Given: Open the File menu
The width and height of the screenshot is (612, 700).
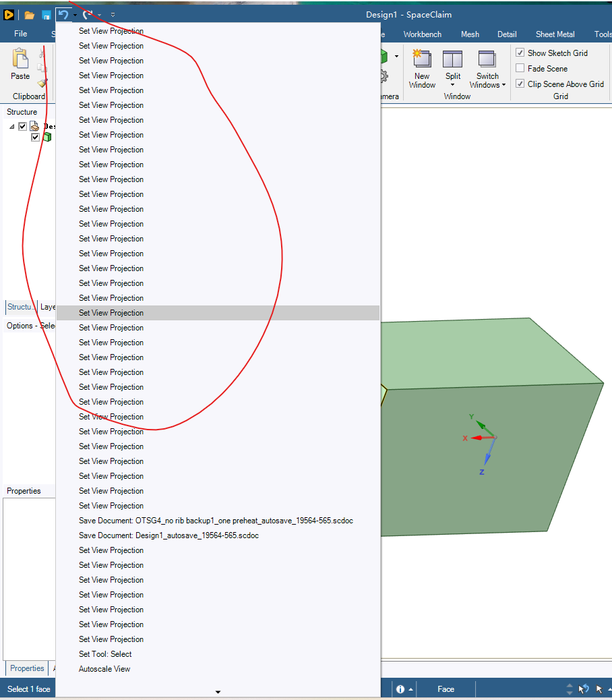Looking at the screenshot, I should 20,34.
